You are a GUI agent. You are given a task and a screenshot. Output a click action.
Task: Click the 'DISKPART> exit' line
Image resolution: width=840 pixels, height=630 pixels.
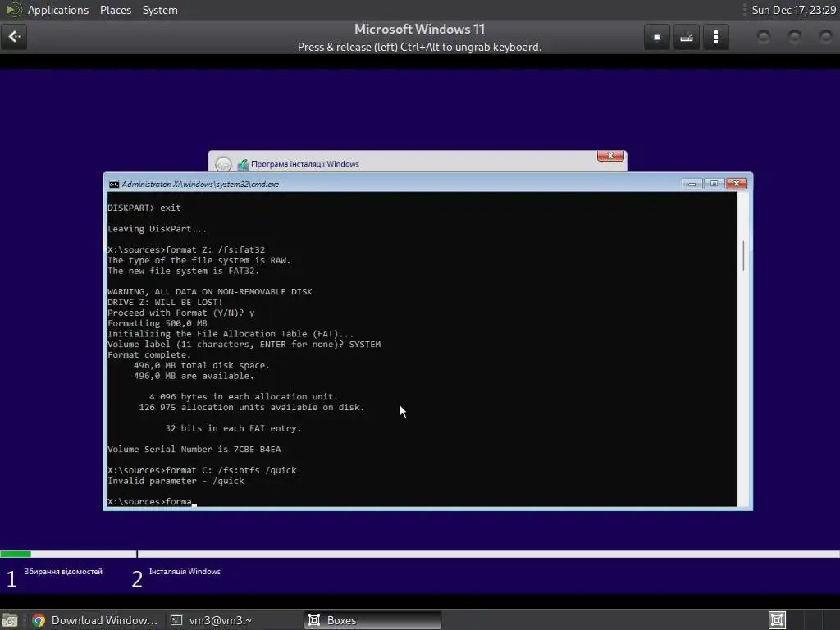point(144,208)
